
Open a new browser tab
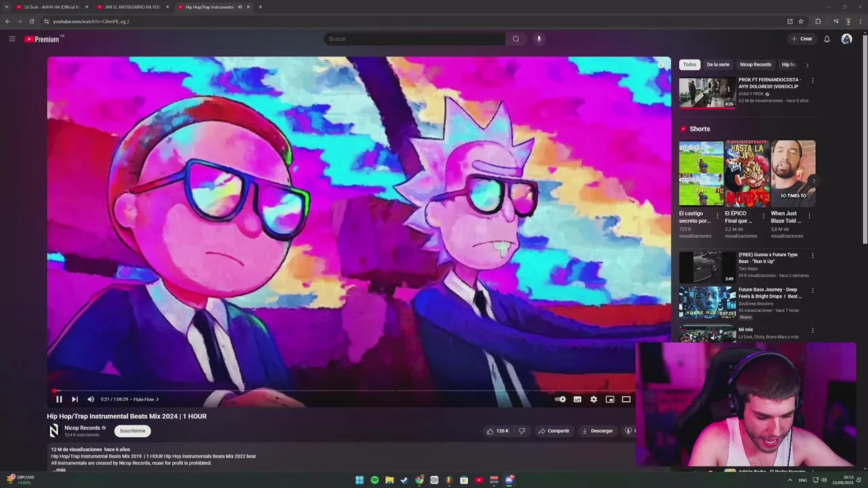click(x=260, y=7)
